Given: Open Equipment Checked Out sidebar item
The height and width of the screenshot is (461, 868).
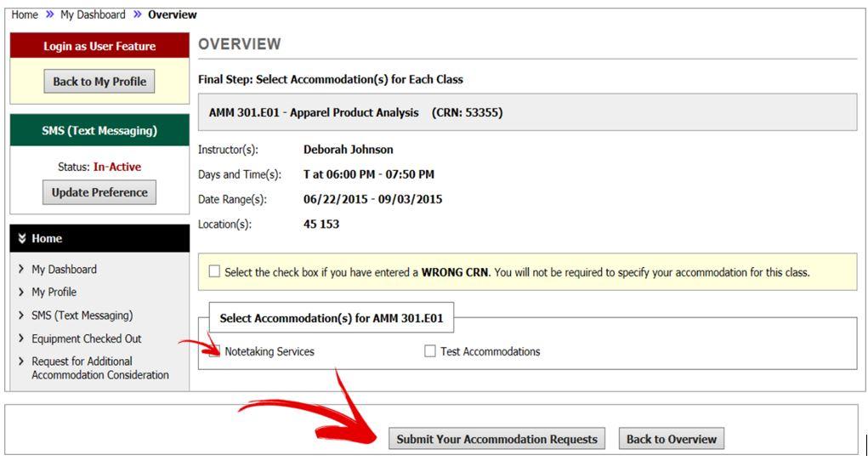Looking at the screenshot, I should pyautogui.click(x=87, y=339).
